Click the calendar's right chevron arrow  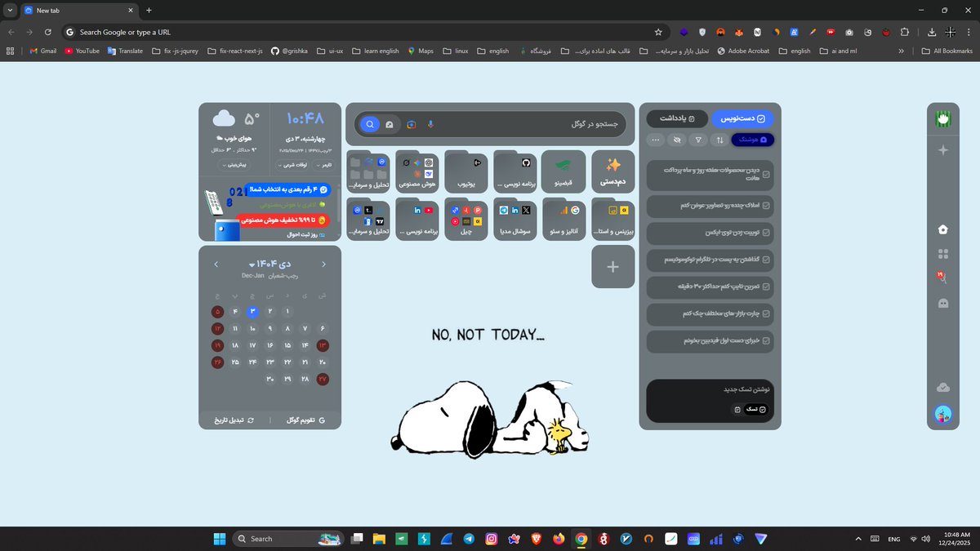(323, 264)
